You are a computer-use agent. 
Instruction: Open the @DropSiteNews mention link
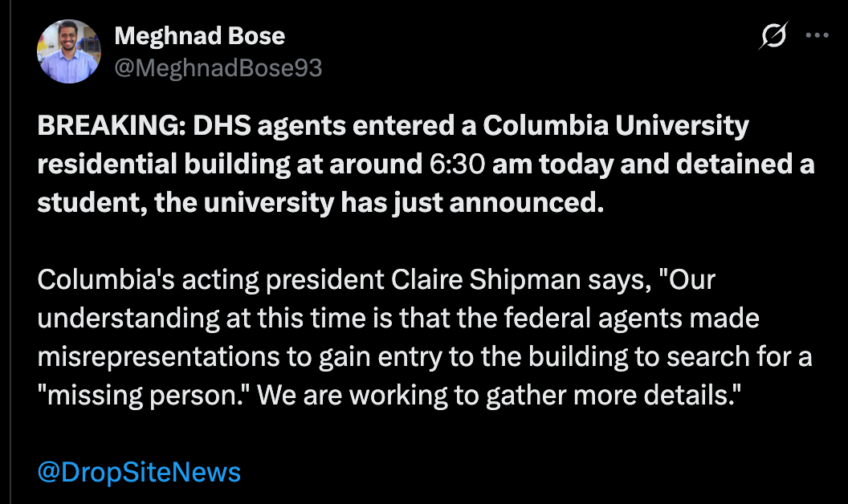coord(139,472)
